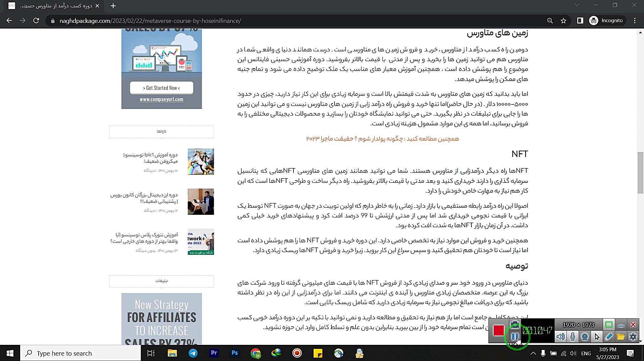Open the Ipic1 Tosinso course post link
This screenshot has height=361, width=644.
150,158
